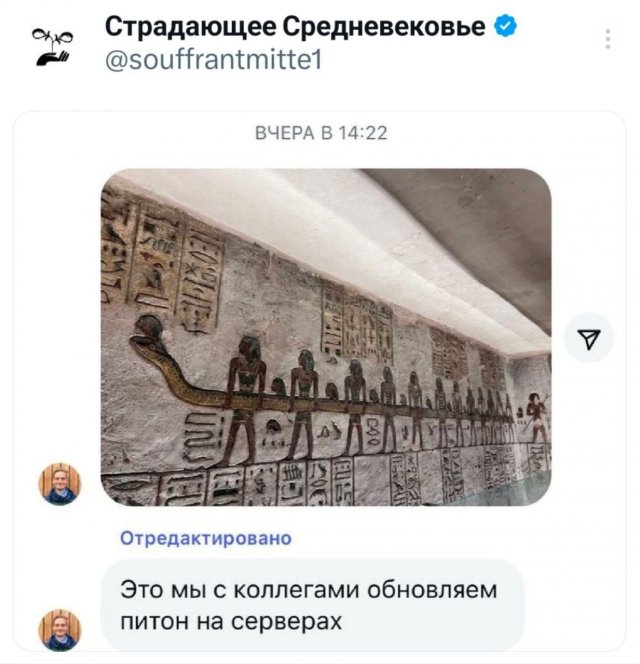Click the coiled snake hieroglyph below procession
This screenshot has height=664, width=640.
[x=198, y=436]
